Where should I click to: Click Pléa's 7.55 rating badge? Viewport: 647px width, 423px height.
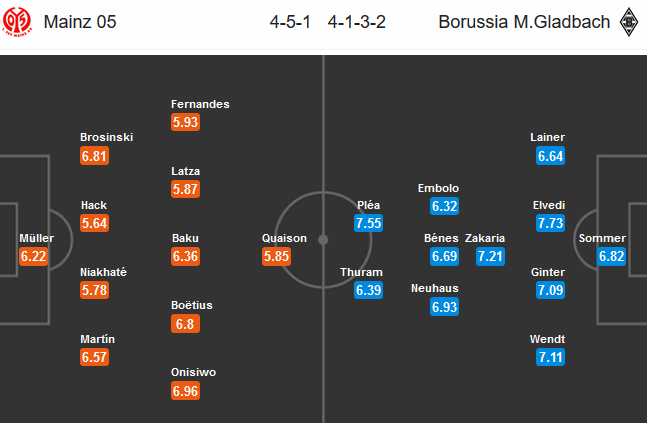click(368, 223)
